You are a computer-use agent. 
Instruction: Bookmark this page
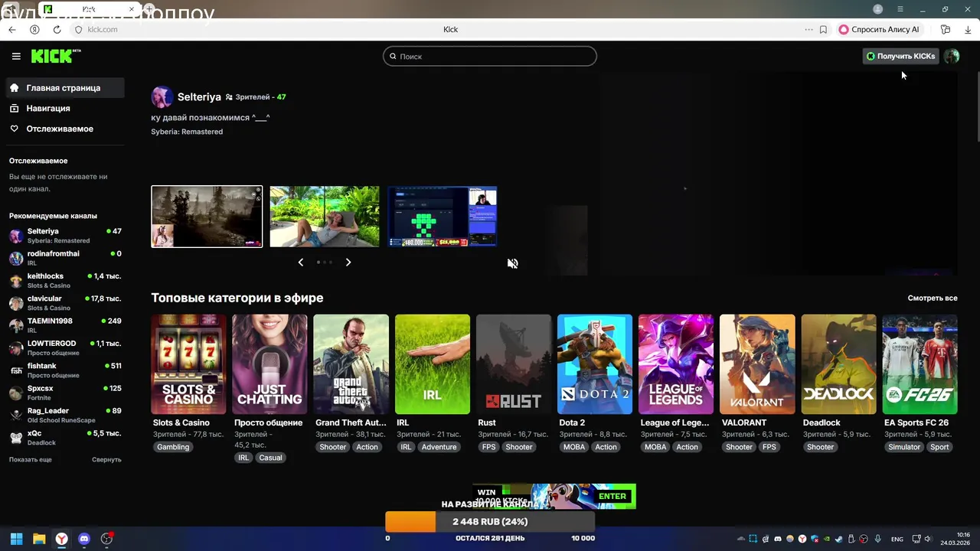[823, 29]
